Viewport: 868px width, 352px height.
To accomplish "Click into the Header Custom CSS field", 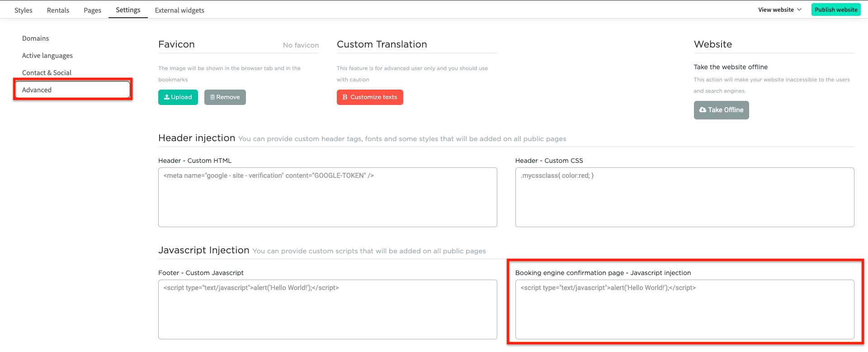I will coord(684,197).
